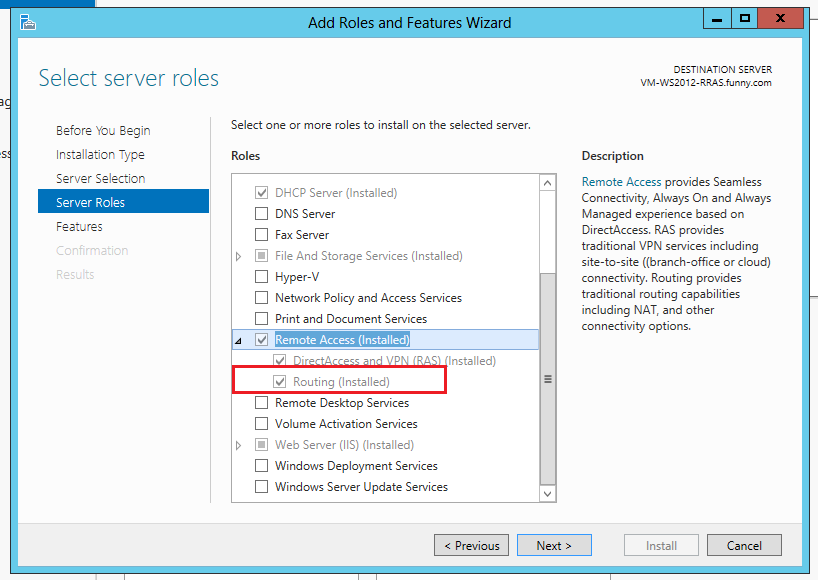This screenshot has width=818, height=580.
Task: Check Volume Activation Services role
Action: (x=261, y=424)
